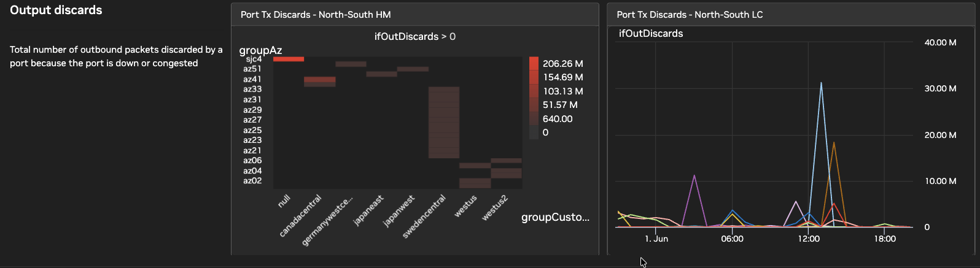This screenshot has width=980, height=268.
Task: Click the orange line spike peak
Action: (834, 143)
